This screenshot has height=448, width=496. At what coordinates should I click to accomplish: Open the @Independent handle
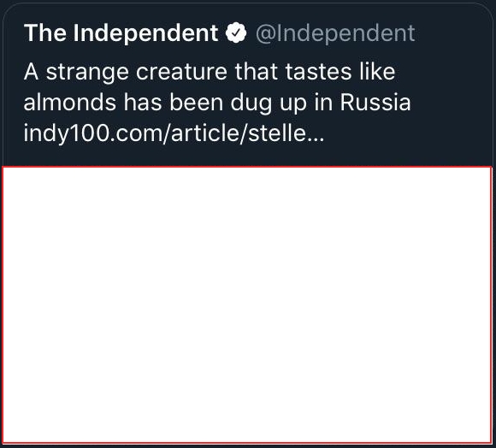click(335, 33)
